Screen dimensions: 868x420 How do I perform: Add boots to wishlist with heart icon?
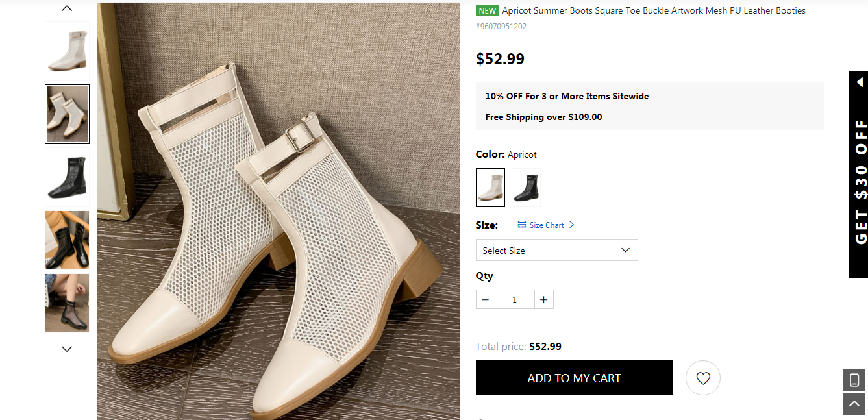[703, 378]
